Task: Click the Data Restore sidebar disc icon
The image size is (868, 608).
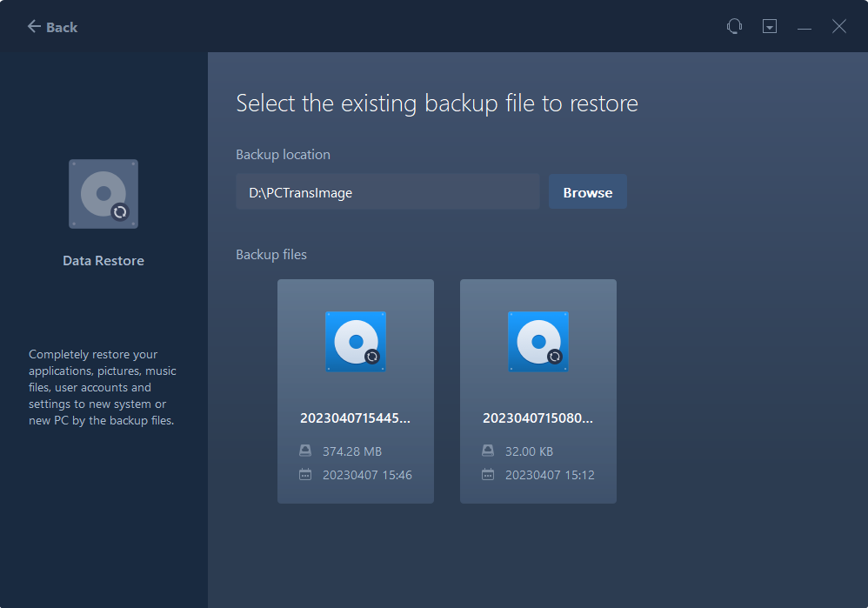Action: [103, 194]
